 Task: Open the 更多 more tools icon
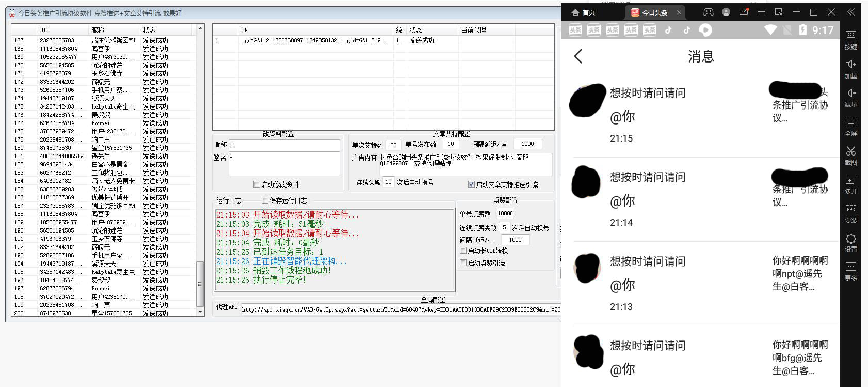(x=851, y=267)
